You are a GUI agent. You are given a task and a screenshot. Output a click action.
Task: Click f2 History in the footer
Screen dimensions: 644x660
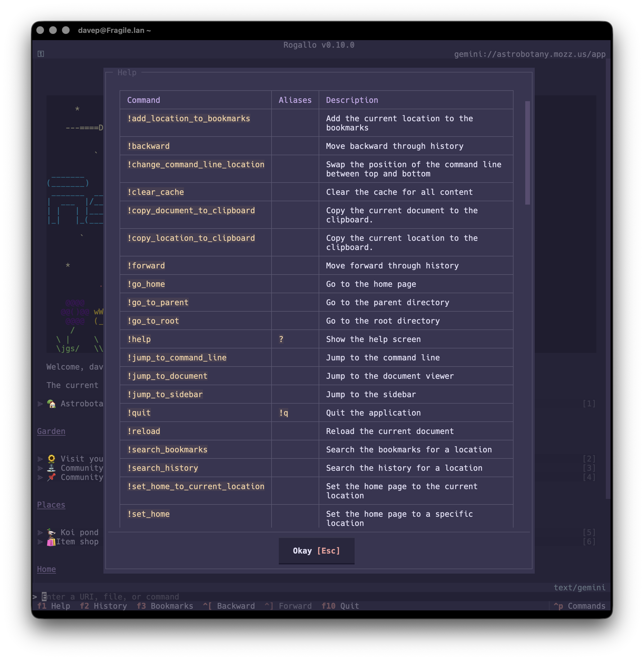click(x=103, y=606)
